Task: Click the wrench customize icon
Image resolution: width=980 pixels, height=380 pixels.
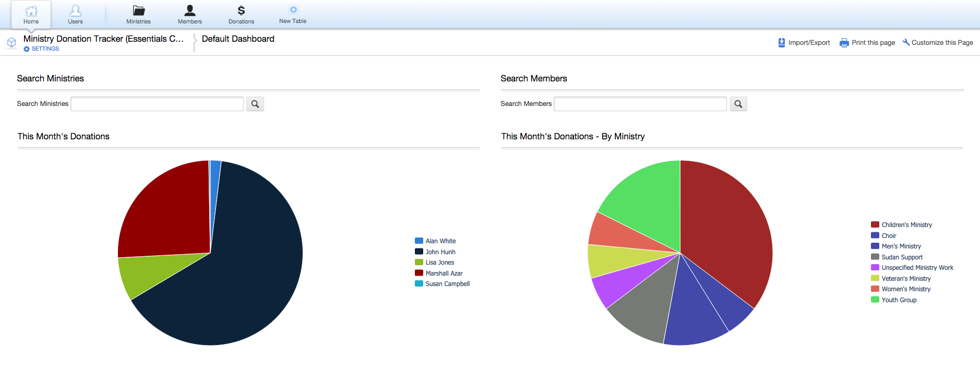Action: (x=906, y=42)
